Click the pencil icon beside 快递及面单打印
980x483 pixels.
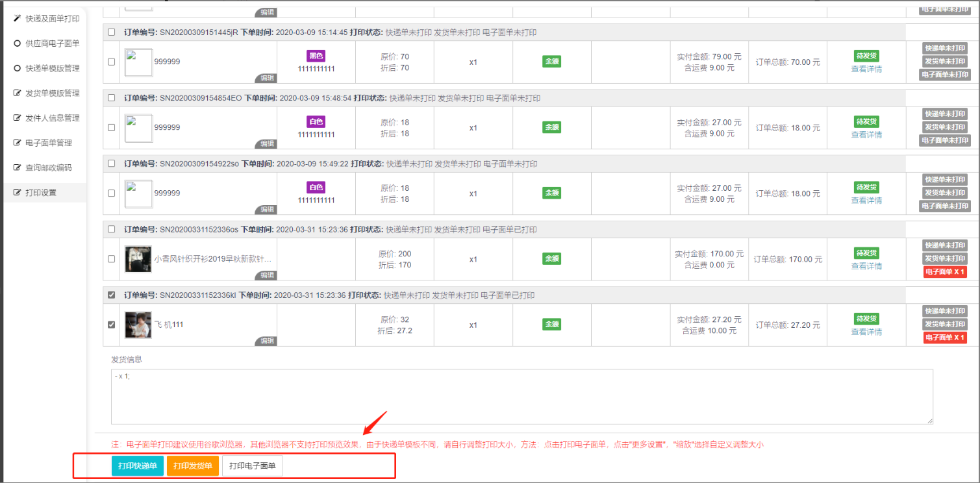(x=18, y=19)
